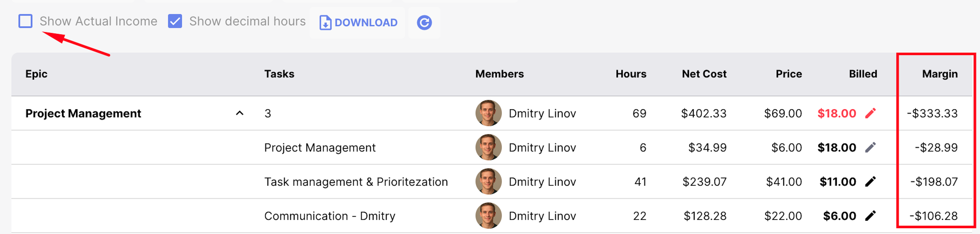
Task: Open the Communication - Dmitry task
Action: [x=329, y=216]
